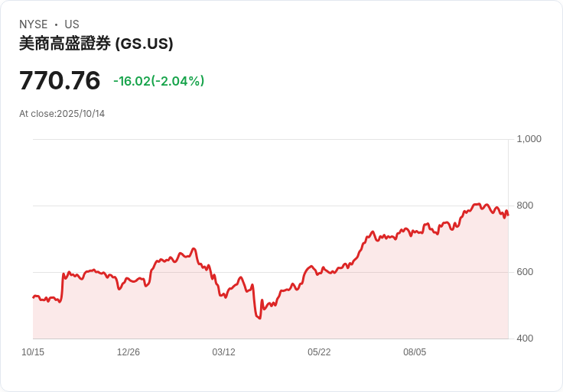Image resolution: width=563 pixels, height=392 pixels.
Task: Select the 600 price axis label
Action: (526, 272)
